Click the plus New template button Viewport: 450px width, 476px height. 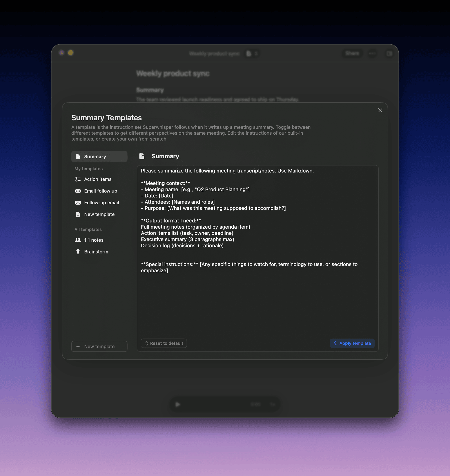(x=99, y=346)
